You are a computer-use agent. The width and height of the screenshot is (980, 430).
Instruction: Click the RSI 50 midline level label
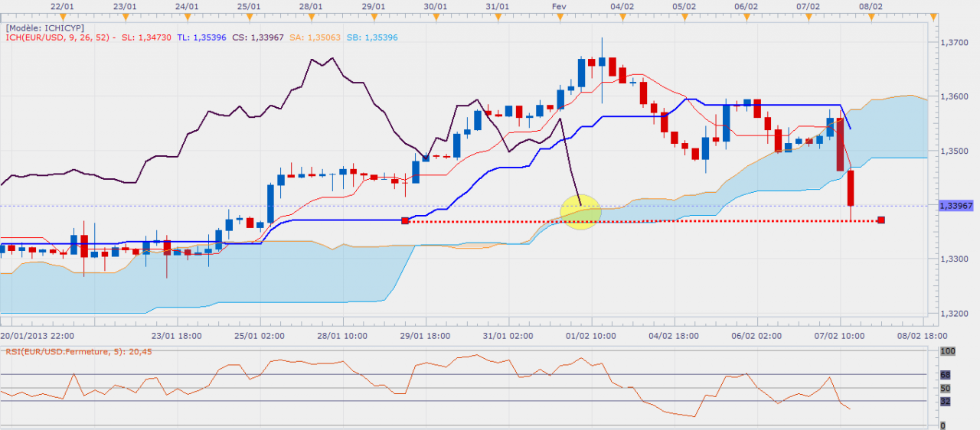[945, 388]
